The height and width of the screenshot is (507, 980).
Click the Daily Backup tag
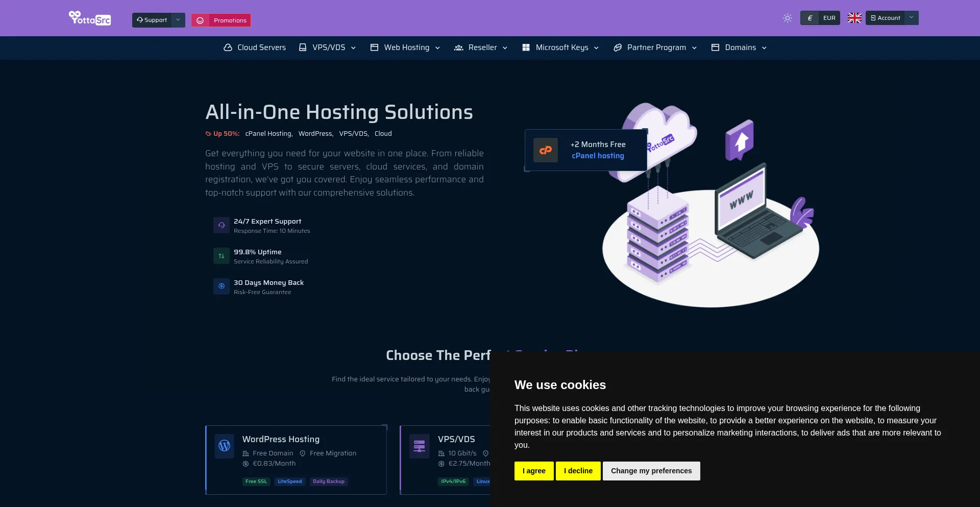(x=329, y=481)
